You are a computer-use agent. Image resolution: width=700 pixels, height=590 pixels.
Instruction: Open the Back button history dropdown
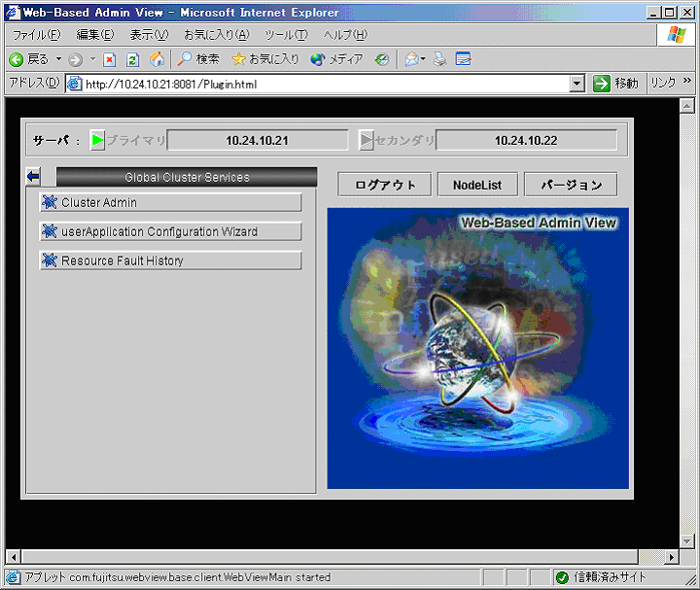point(58,59)
